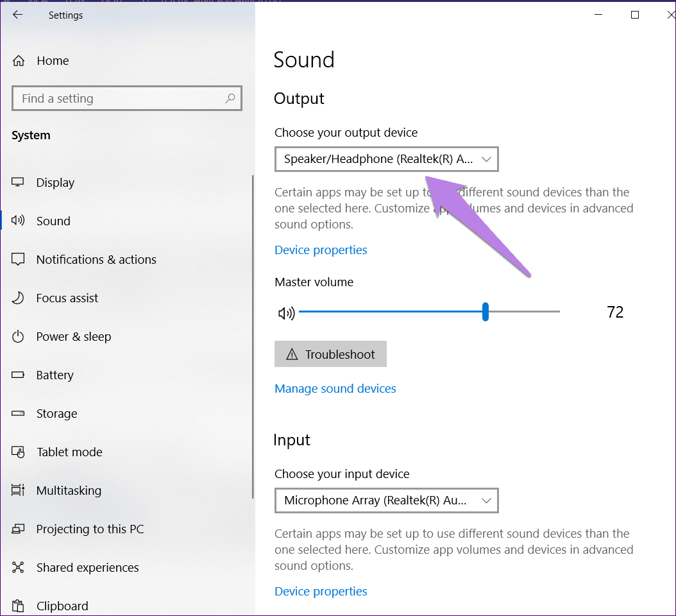
Task: Click the master volume slider handle
Action: pyautogui.click(x=486, y=311)
